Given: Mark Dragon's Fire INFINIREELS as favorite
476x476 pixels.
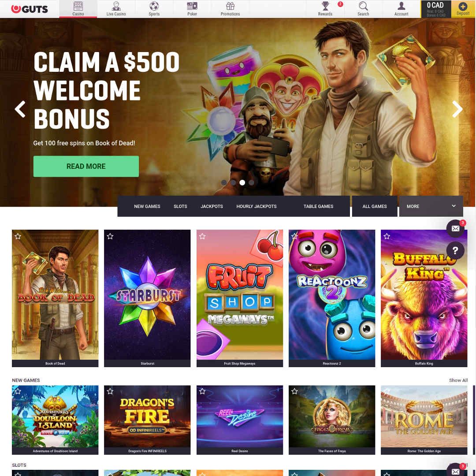Looking at the screenshot, I should [x=110, y=392].
